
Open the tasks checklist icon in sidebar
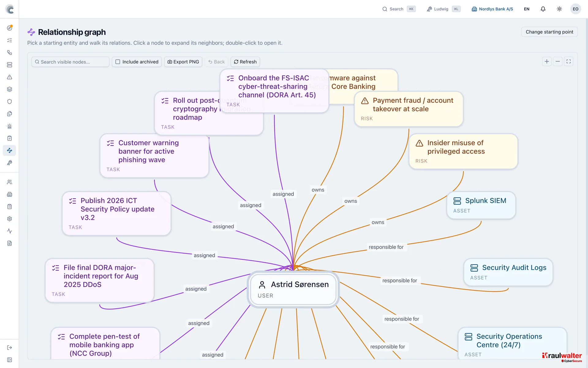coord(9,40)
